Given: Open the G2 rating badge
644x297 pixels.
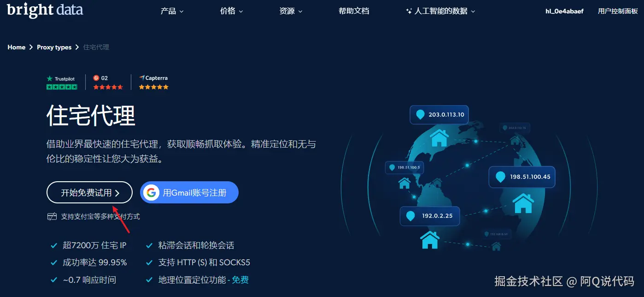Looking at the screenshot, I should coord(108,83).
